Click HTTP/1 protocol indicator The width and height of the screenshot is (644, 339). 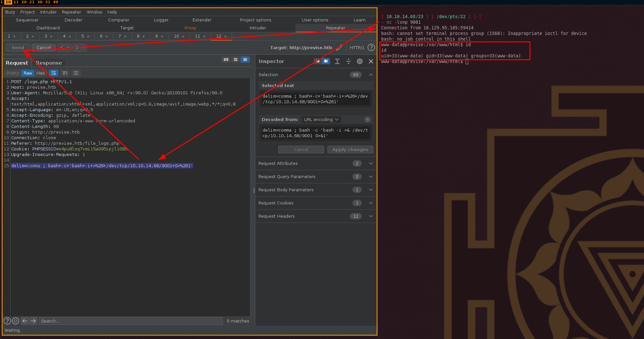(357, 47)
